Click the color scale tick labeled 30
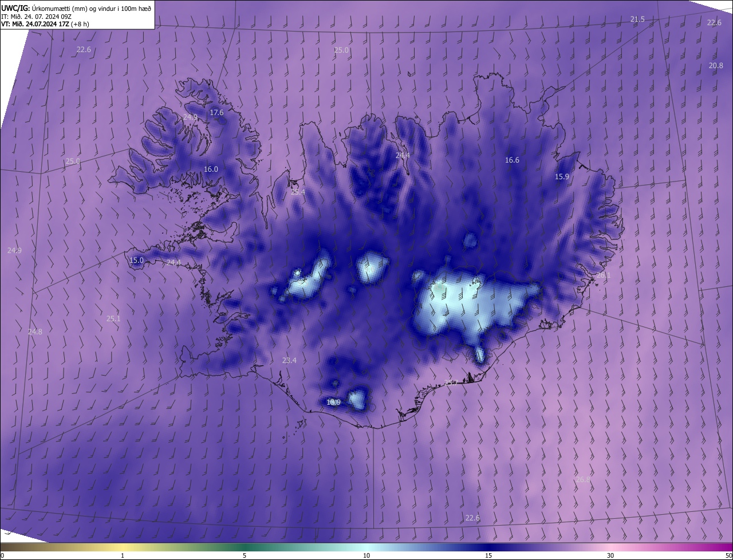Image resolution: width=733 pixels, height=560 pixels. (x=610, y=555)
